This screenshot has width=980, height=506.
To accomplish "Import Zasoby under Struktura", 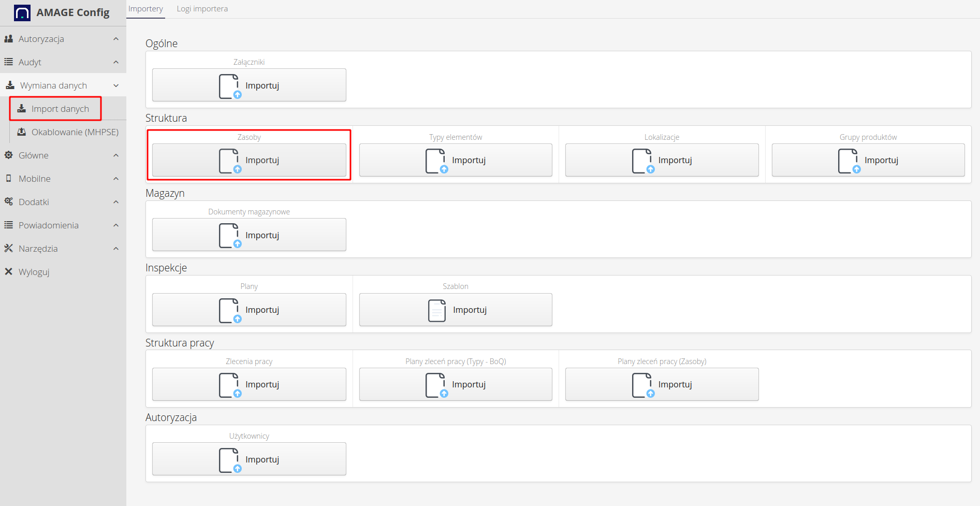I will [249, 161].
